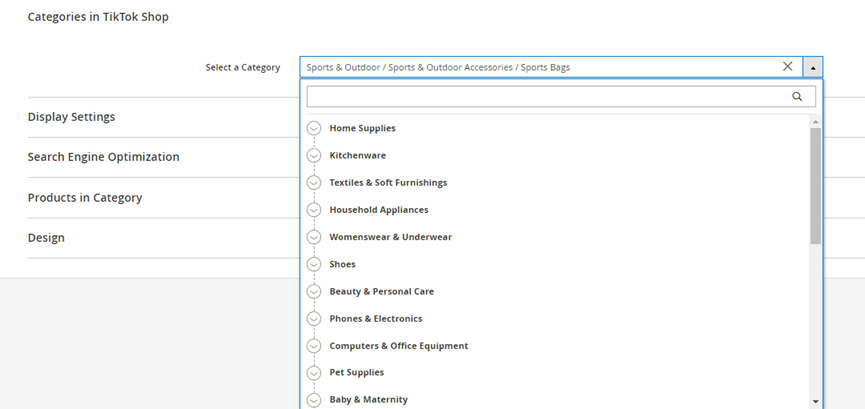
Task: Expand Textiles & Soft Furnishings chevron
Action: pyautogui.click(x=314, y=183)
